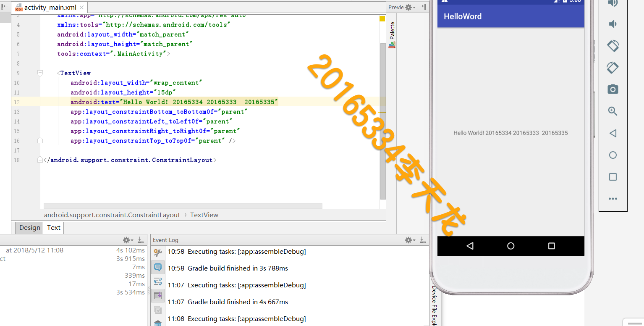Click emulator toolbar Home circle
Screen dimensions: 644x326
pos(613,155)
